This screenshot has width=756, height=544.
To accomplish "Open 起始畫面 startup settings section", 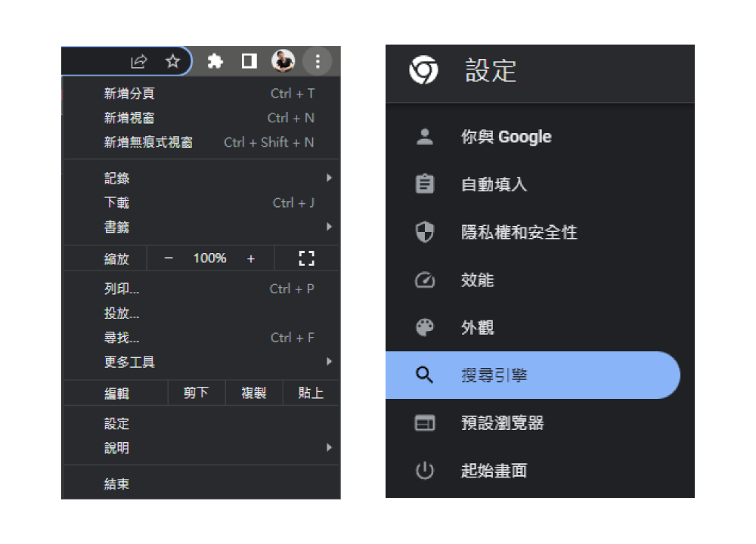I will pyautogui.click(x=494, y=471).
